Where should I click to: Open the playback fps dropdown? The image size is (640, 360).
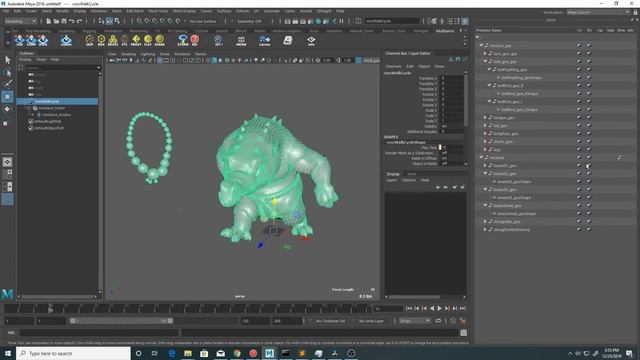coord(415,321)
